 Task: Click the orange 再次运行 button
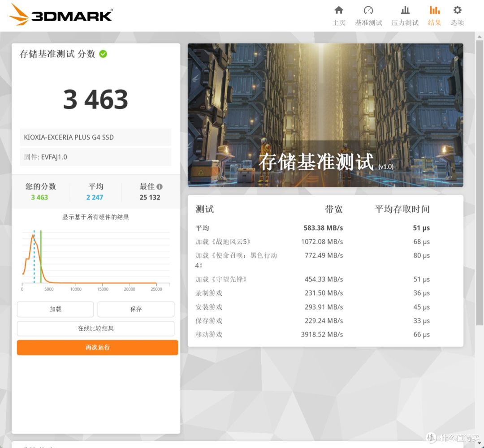click(98, 348)
